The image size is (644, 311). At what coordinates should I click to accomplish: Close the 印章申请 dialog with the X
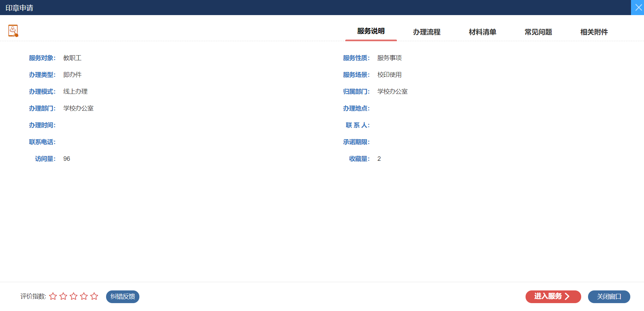(x=638, y=8)
